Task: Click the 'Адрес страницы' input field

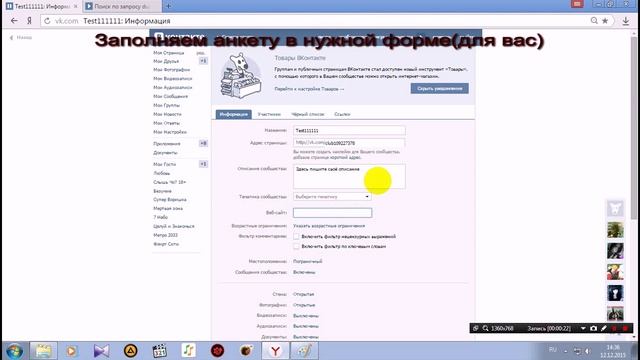Action: [349, 143]
